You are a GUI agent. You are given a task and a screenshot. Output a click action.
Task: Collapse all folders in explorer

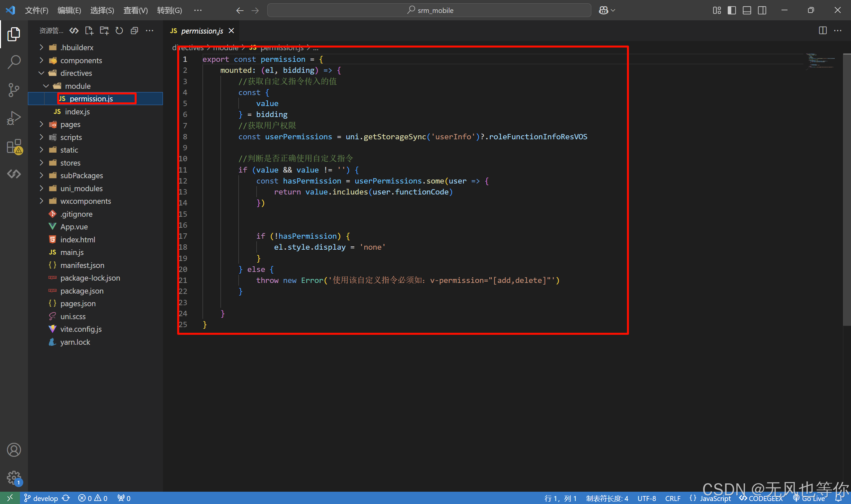click(134, 31)
